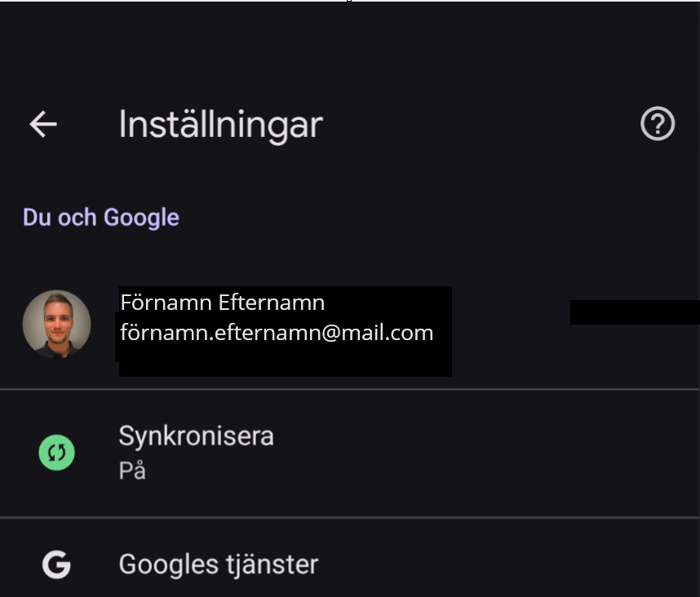Tap the Inställningar page title
The width and height of the screenshot is (700, 597).
pos(220,126)
